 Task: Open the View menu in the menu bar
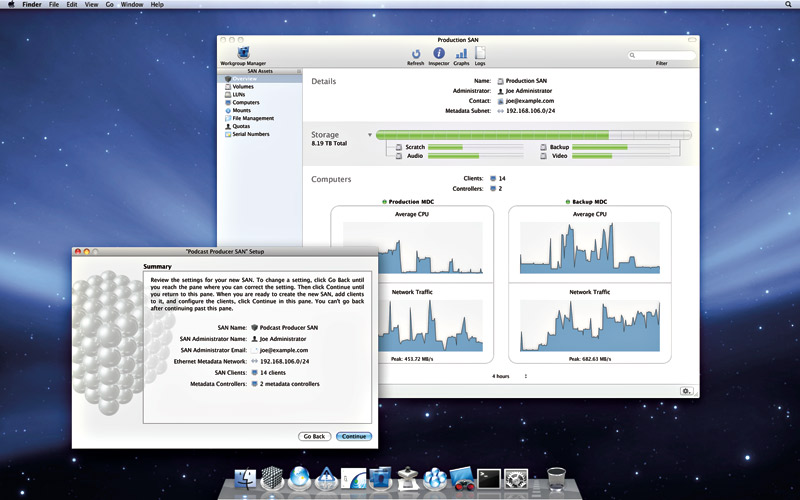point(91,5)
